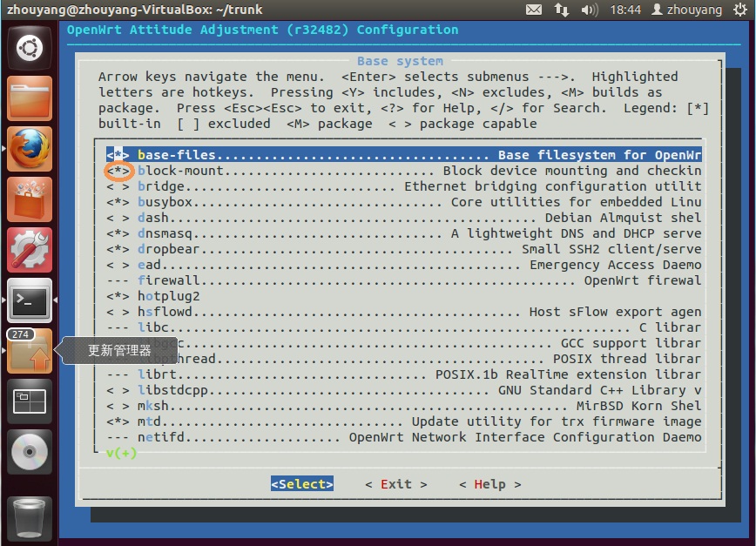Select the firewall menu entry
Image resolution: width=756 pixels, height=546 pixels.
pos(404,280)
